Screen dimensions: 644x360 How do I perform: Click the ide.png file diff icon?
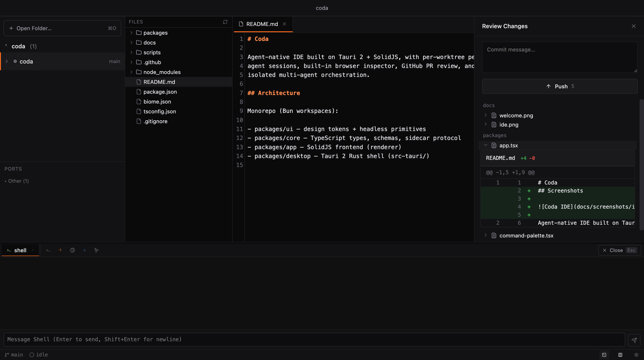pos(494,125)
